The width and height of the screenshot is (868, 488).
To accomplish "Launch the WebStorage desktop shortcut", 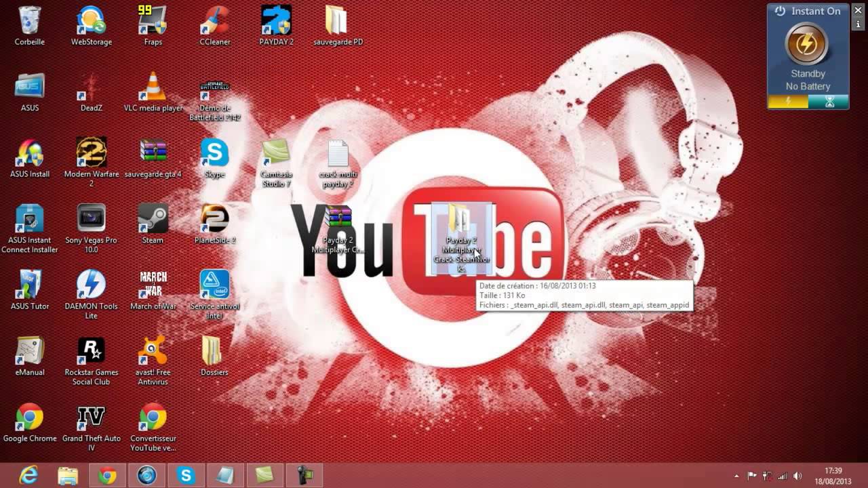I will (92, 26).
